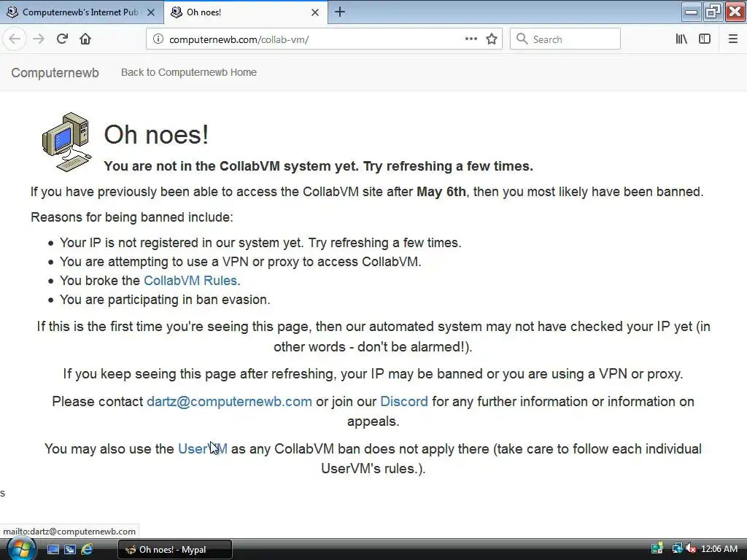Launch Internet Explorer from quick launch
Image resolution: width=747 pixels, height=560 pixels.
[x=87, y=550]
